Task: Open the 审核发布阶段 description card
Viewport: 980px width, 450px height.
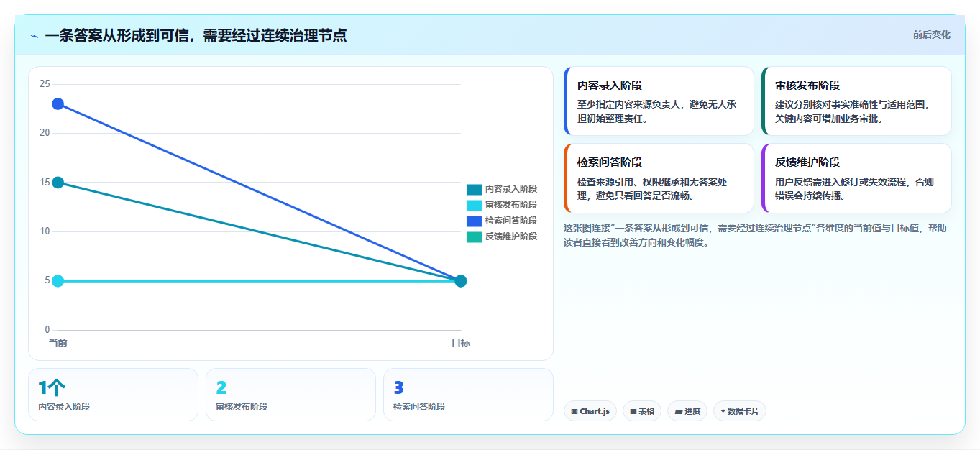Action: pos(856,101)
